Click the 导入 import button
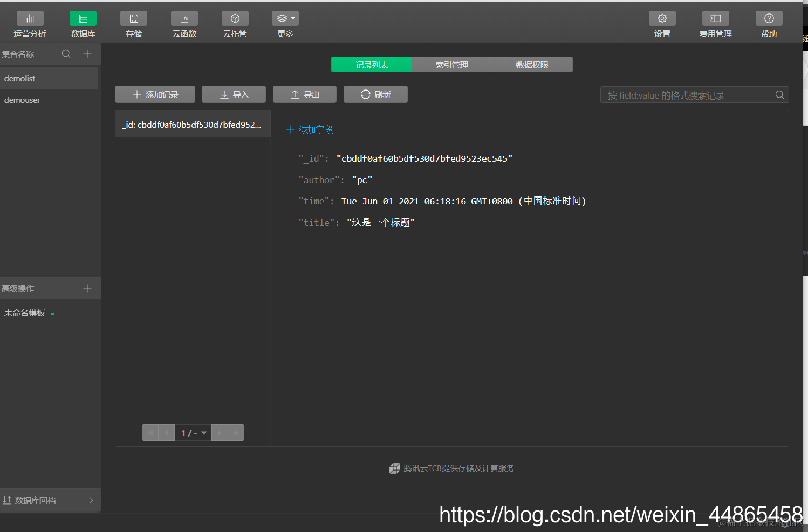 click(234, 94)
